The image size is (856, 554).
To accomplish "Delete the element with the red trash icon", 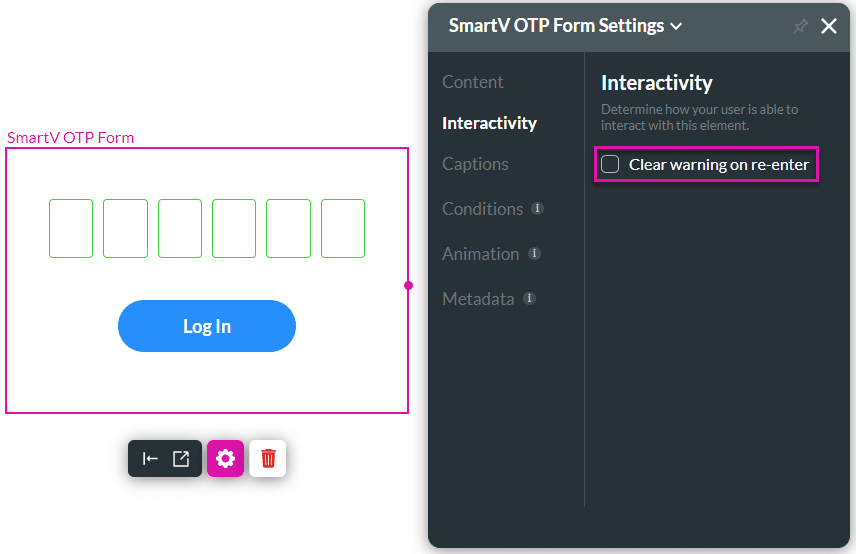I will [268, 458].
